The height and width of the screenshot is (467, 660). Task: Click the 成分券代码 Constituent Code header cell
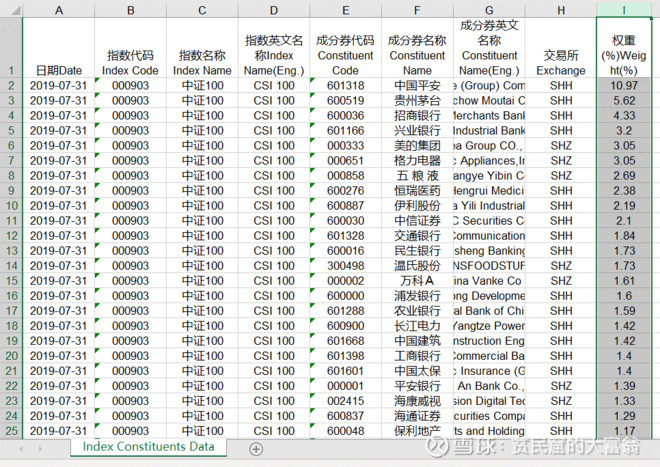[346, 48]
